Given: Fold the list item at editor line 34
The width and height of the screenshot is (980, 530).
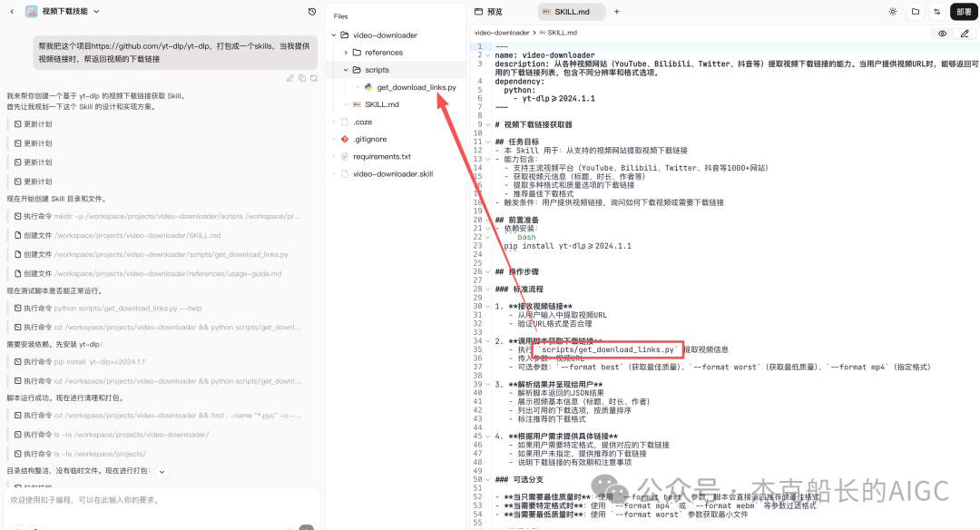Looking at the screenshot, I should tap(487, 341).
